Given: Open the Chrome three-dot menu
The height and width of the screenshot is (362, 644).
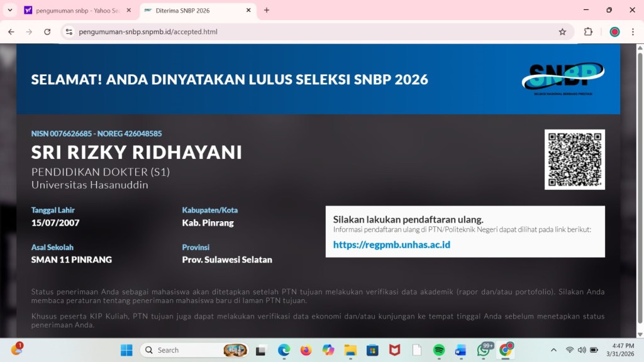Looking at the screenshot, I should pyautogui.click(x=632, y=31).
